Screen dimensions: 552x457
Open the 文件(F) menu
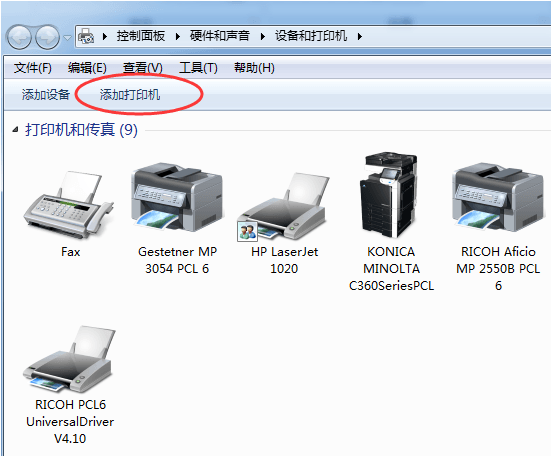tap(32, 68)
